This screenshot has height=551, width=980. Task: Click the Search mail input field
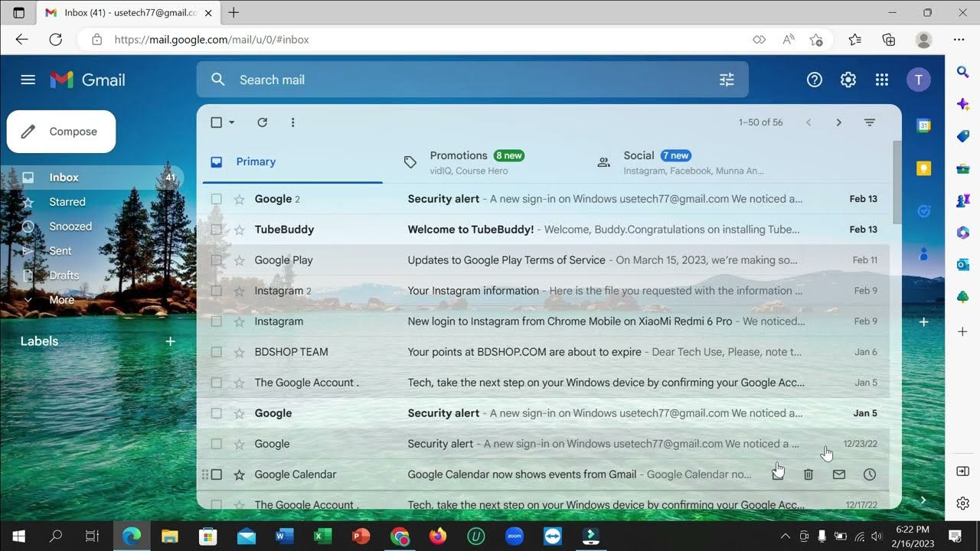point(471,80)
